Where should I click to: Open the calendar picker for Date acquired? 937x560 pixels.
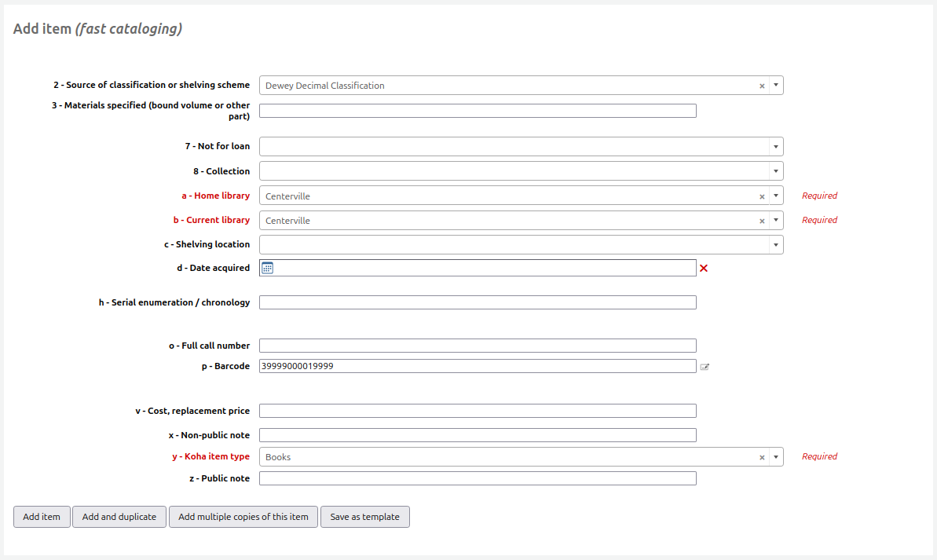point(267,267)
